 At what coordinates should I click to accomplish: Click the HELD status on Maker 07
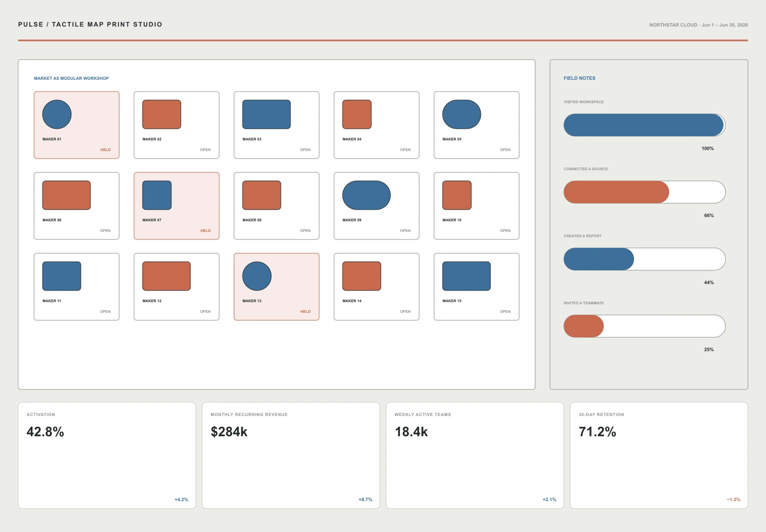click(x=205, y=231)
